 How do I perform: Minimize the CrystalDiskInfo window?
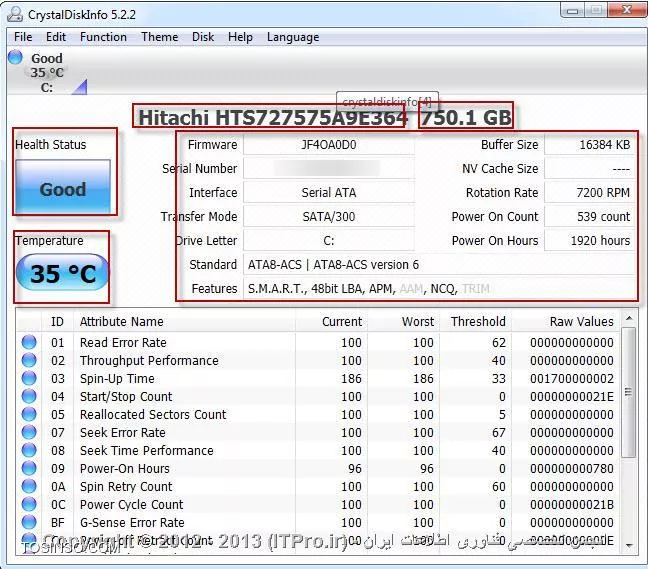click(x=572, y=10)
